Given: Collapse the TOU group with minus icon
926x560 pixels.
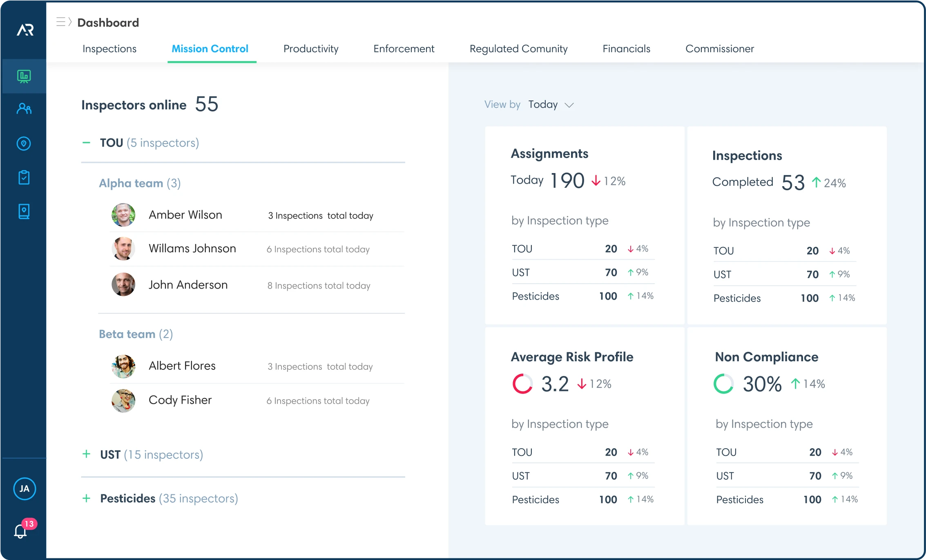Looking at the screenshot, I should point(86,143).
